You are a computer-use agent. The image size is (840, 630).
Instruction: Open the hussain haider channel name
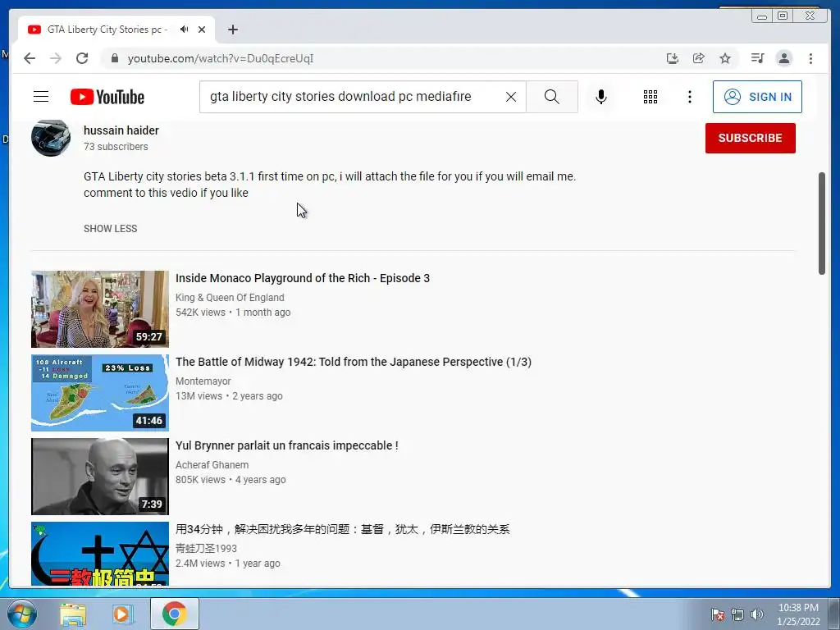pyautogui.click(x=121, y=130)
